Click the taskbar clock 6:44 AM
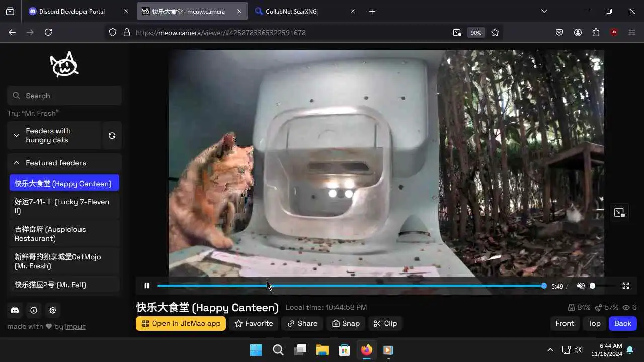The width and height of the screenshot is (644, 362). click(x=607, y=350)
